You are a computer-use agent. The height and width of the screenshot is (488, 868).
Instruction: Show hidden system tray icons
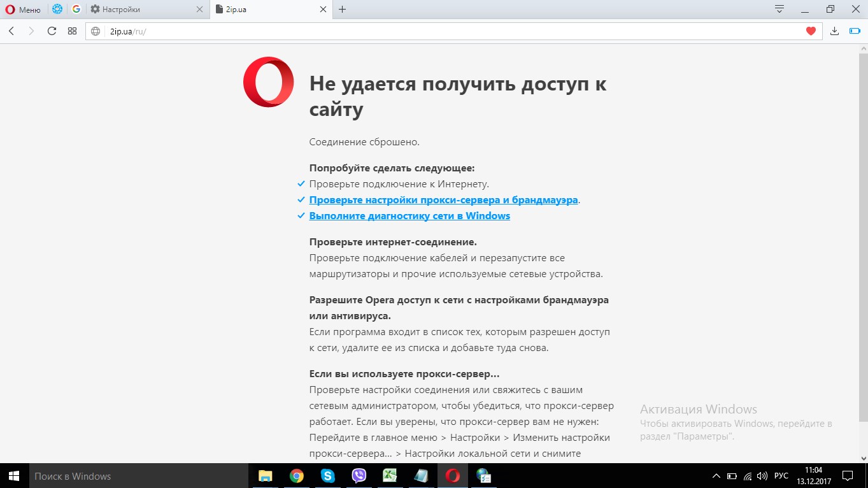pos(716,476)
